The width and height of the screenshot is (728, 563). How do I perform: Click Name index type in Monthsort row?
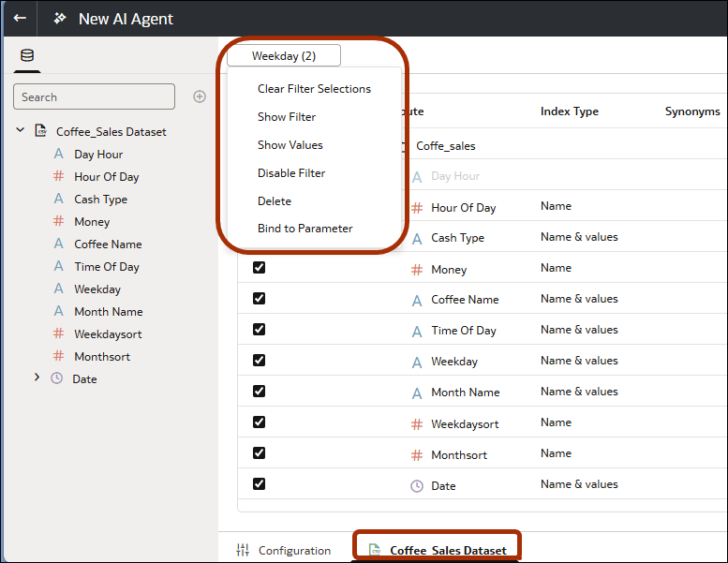pos(556,453)
